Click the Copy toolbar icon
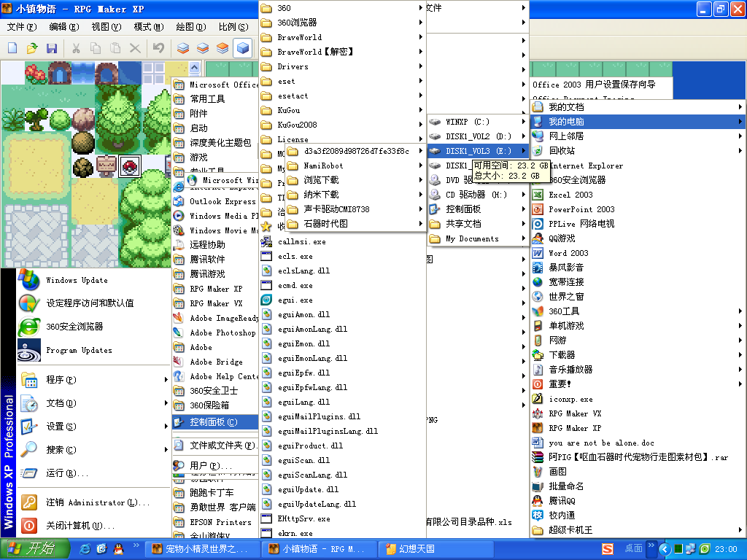This screenshot has width=747, height=560. (x=96, y=48)
